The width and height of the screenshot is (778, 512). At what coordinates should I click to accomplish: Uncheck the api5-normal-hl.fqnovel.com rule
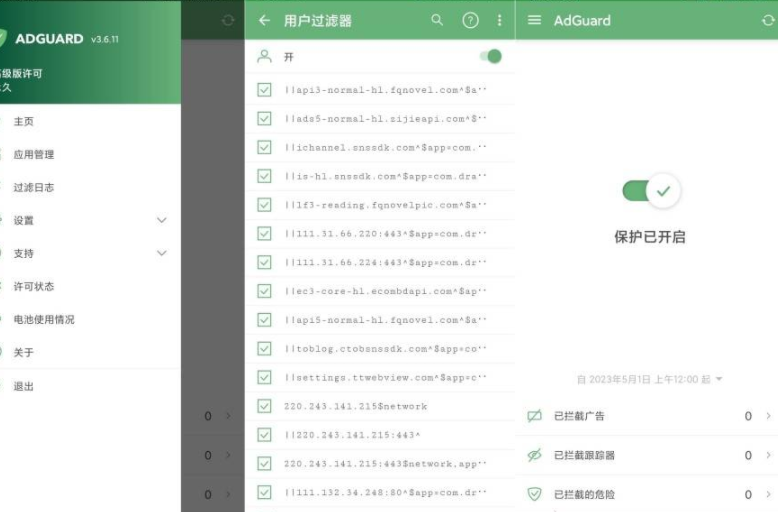click(264, 320)
